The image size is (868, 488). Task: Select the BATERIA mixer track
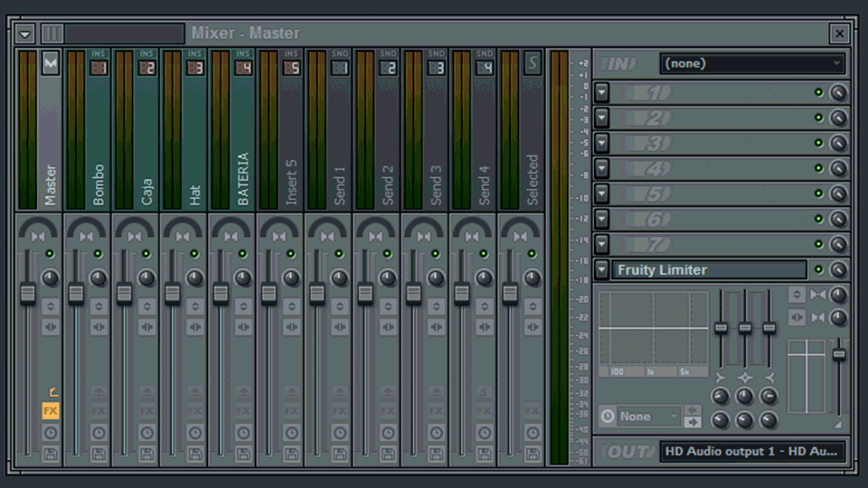click(x=242, y=172)
